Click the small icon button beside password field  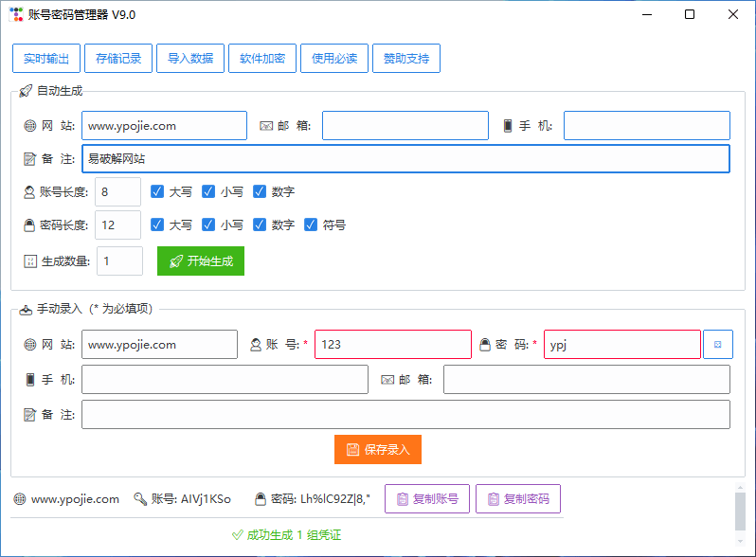(717, 345)
